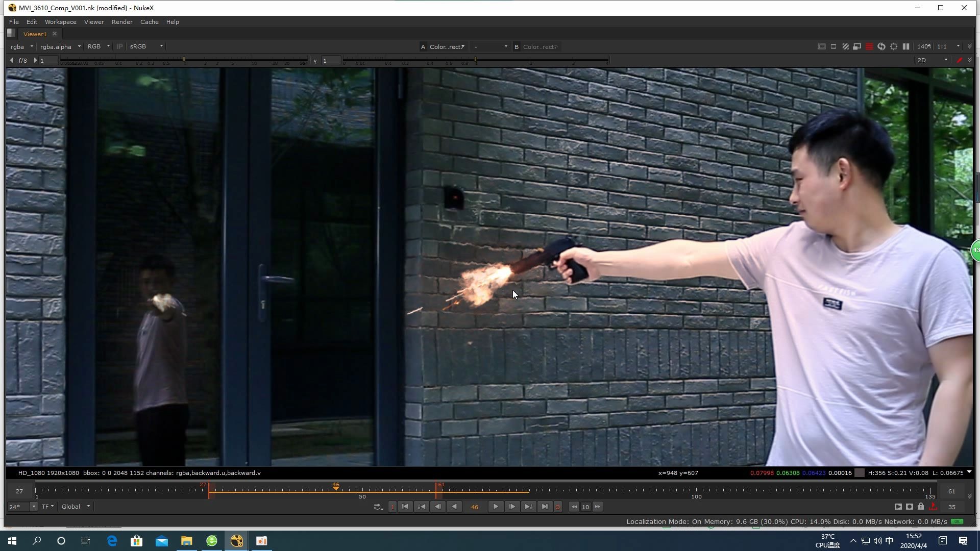Screen dimensions: 980x551
Task: Open the playback loop mode icon
Action: [378, 507]
